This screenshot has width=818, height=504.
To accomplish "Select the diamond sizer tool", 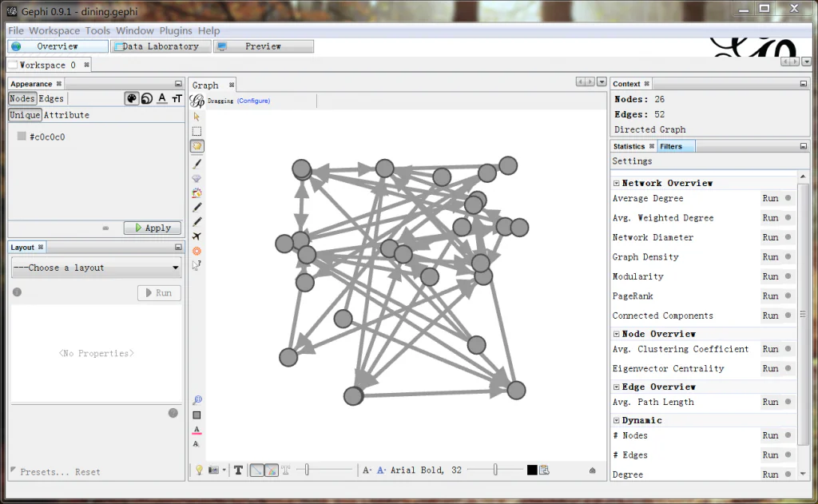I will click(x=197, y=178).
